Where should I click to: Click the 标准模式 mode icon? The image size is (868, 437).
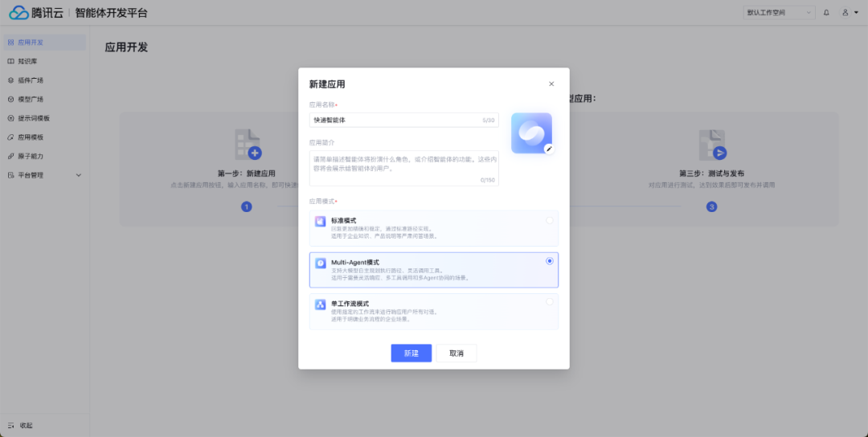click(320, 221)
